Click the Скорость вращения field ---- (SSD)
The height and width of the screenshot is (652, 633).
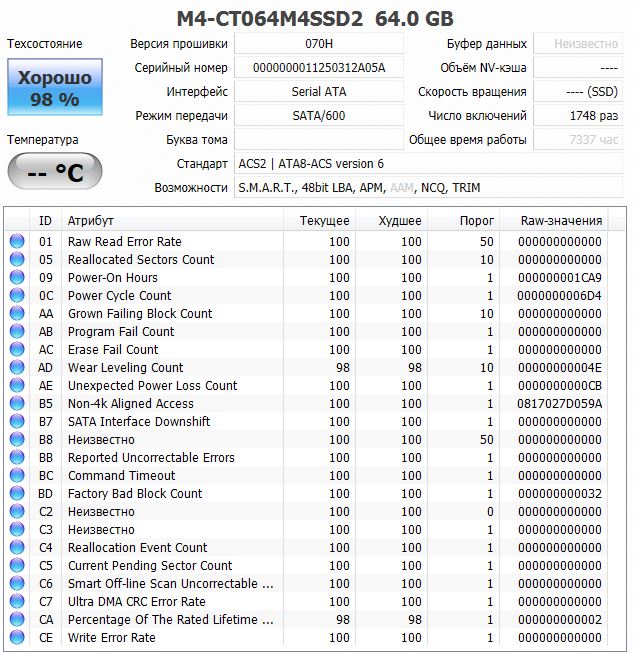(578, 91)
